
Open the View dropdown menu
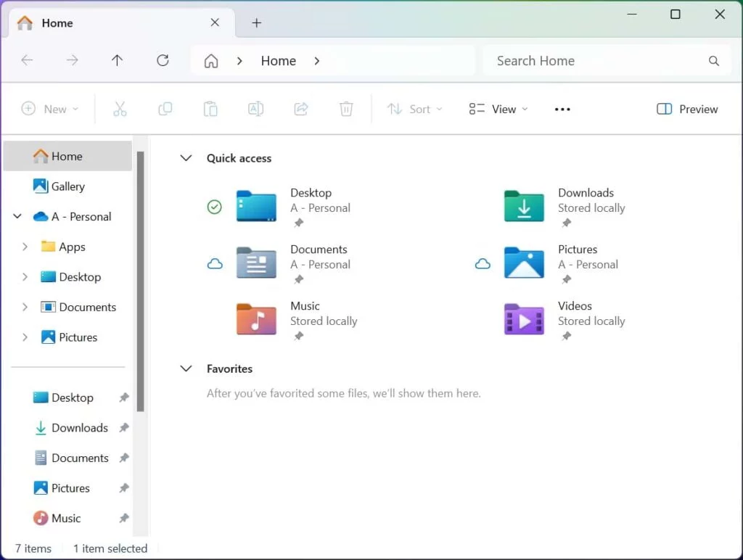point(498,109)
